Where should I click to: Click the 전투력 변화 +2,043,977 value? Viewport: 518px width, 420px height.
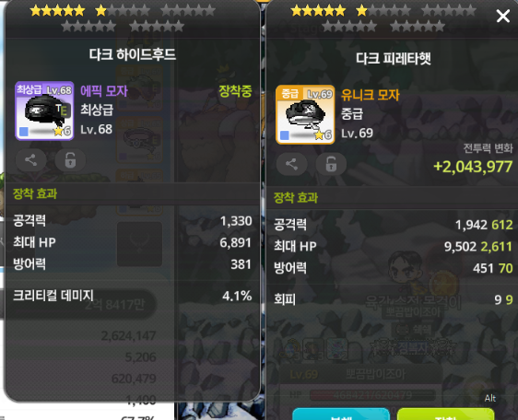pyautogui.click(x=473, y=167)
